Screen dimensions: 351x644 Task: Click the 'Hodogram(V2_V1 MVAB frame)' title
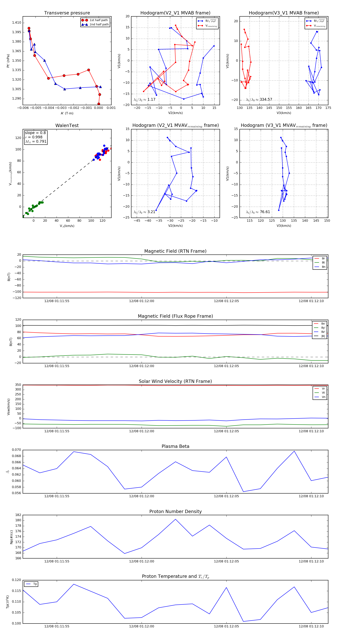(x=175, y=13)
